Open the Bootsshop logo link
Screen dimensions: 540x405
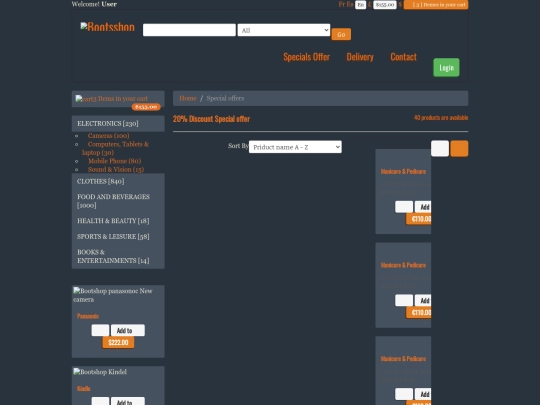(x=107, y=27)
